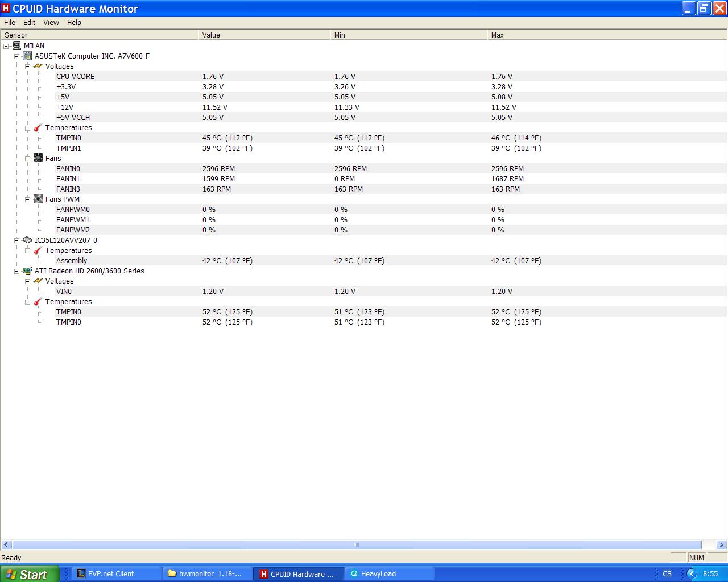Viewport: 728px width, 582px height.
Task: Click the Max column header
Action: coord(607,35)
